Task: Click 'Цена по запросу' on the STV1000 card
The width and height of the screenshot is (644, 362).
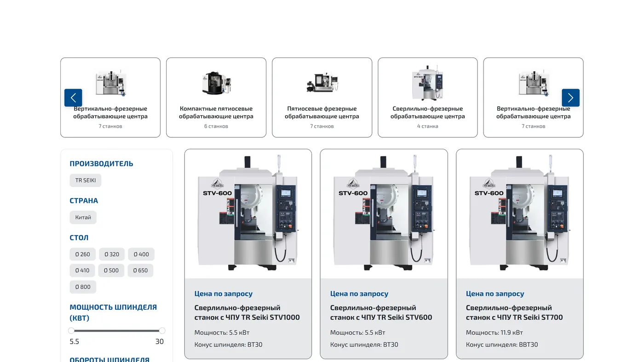Action: [x=224, y=294]
